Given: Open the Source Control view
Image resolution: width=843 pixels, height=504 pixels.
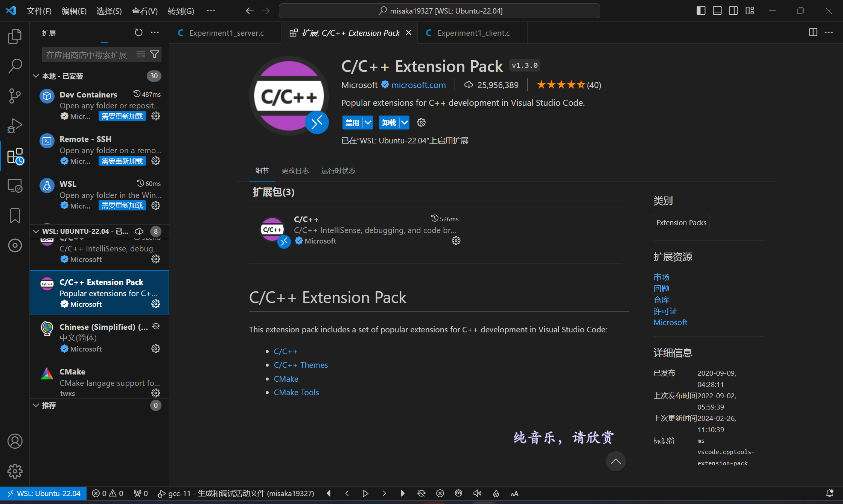Looking at the screenshot, I should point(15,96).
